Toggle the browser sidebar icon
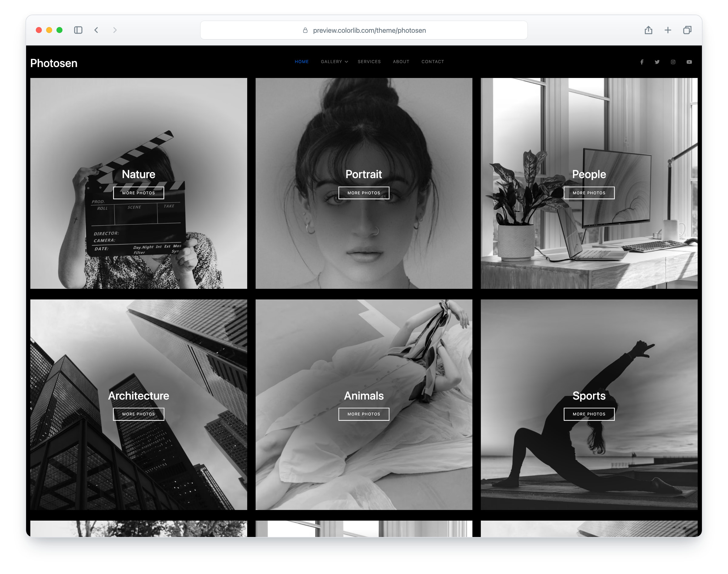The image size is (728, 574). tap(78, 30)
